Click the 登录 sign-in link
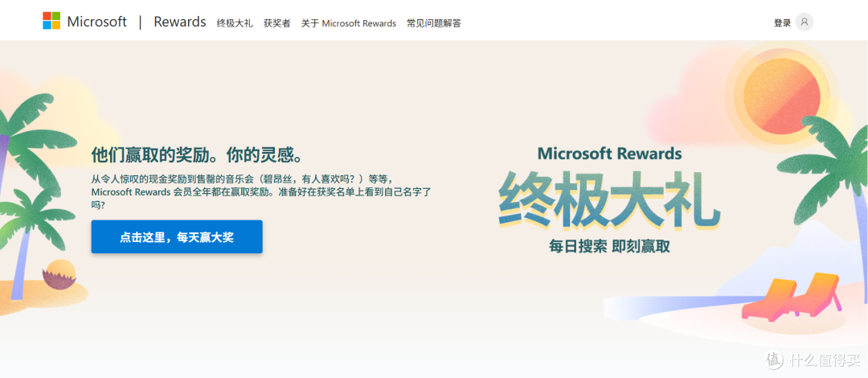The height and width of the screenshot is (378, 868). [x=782, y=23]
